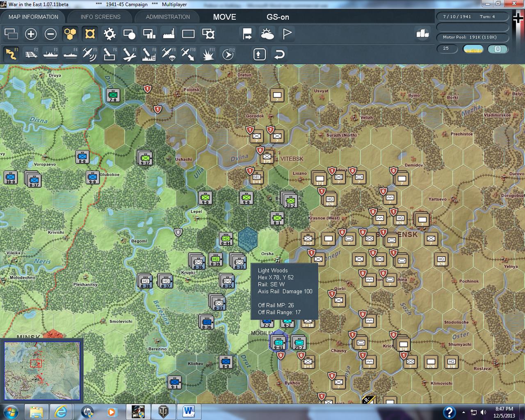
Task: Select the 9-1 unit below Klichev
Action: (x=175, y=382)
